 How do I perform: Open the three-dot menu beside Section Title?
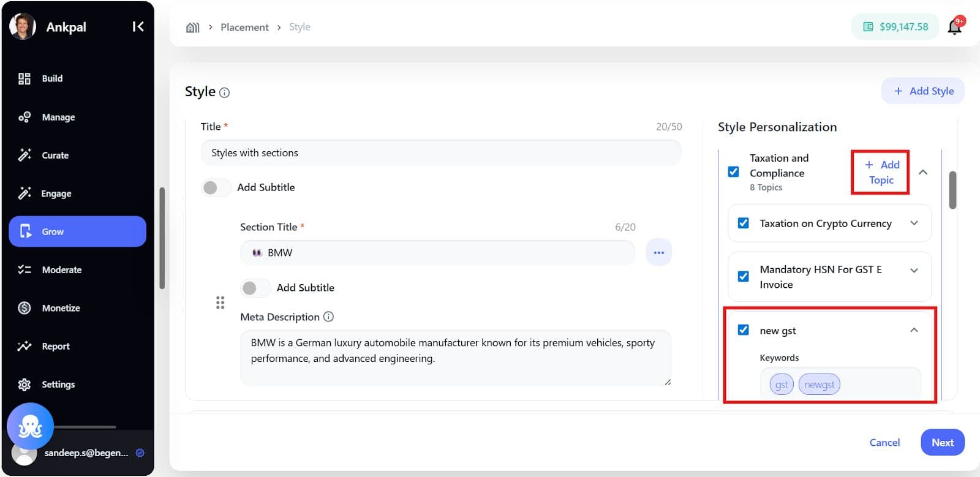tap(658, 252)
